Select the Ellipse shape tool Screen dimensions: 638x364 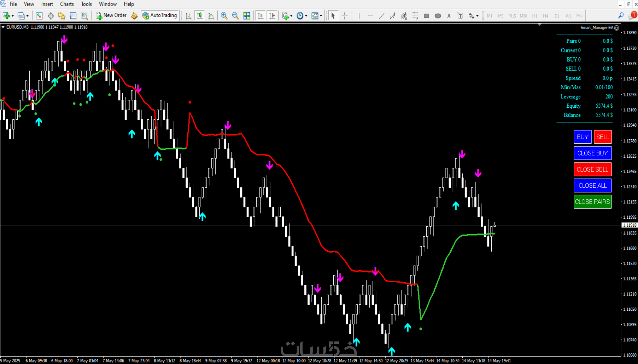[438, 15]
